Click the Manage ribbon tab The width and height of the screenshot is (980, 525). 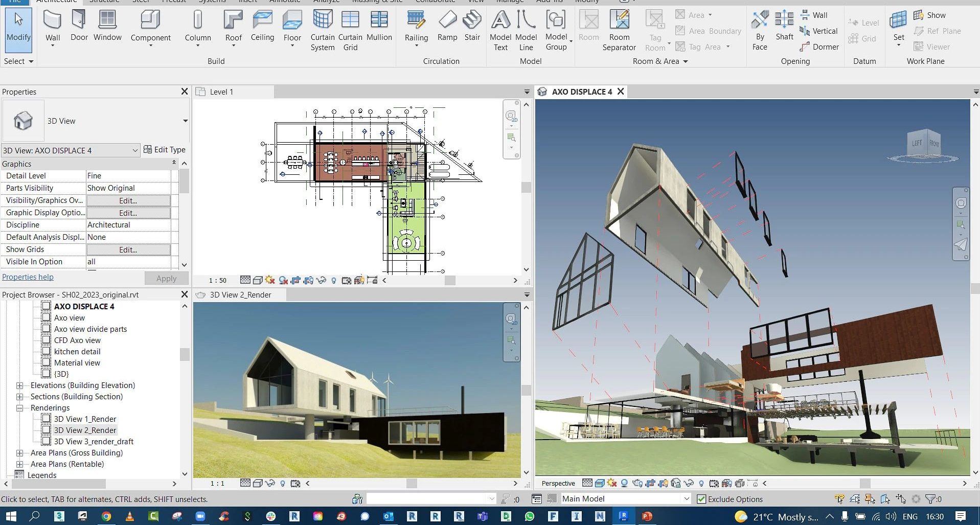tap(509, 2)
